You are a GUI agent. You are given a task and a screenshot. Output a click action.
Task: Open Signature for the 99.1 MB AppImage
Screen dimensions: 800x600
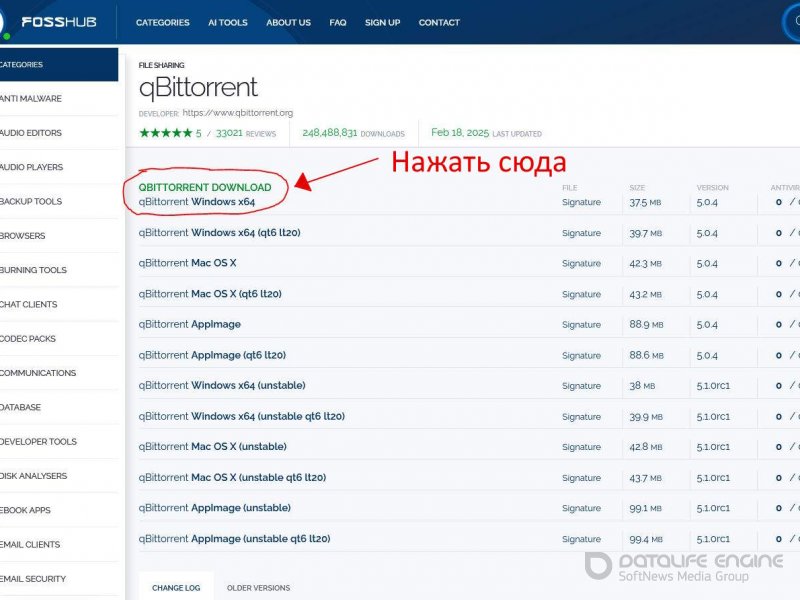click(581, 508)
